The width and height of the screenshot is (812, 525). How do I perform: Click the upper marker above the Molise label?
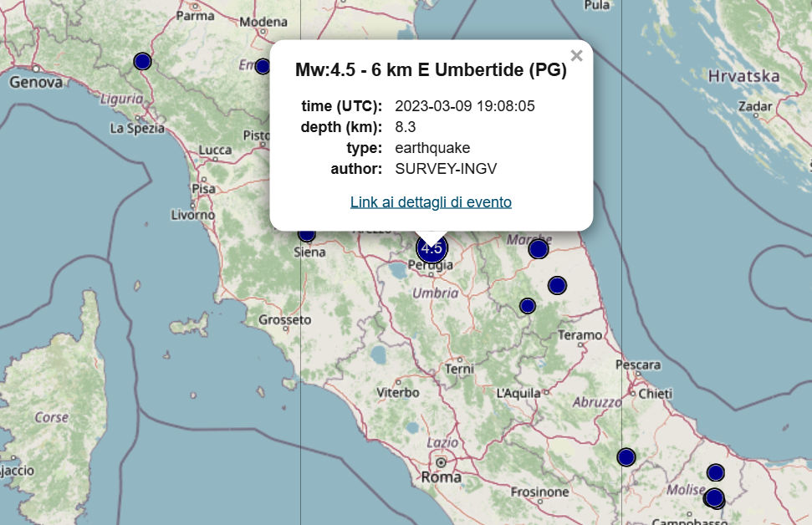click(715, 472)
